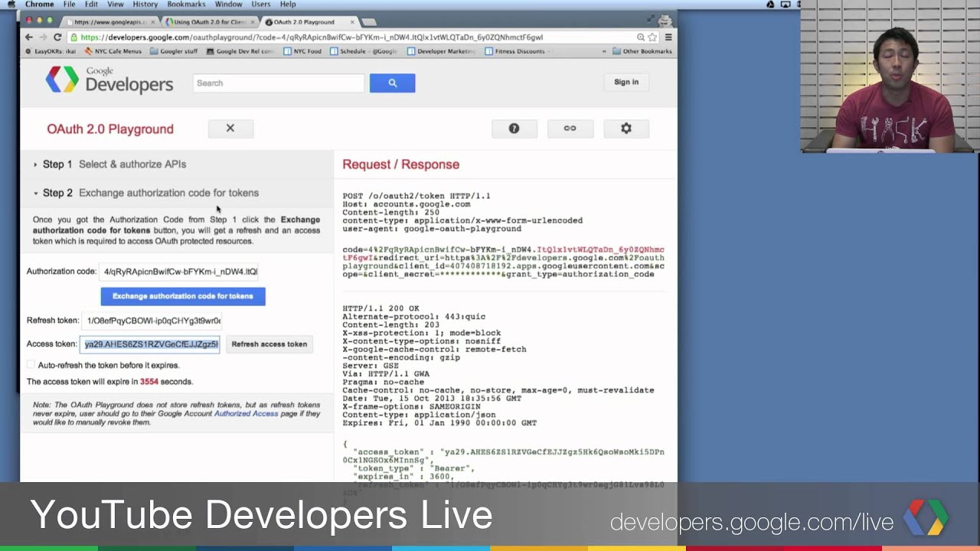Open Schedule bookmark
Screen dimensions: 980x551
point(364,51)
